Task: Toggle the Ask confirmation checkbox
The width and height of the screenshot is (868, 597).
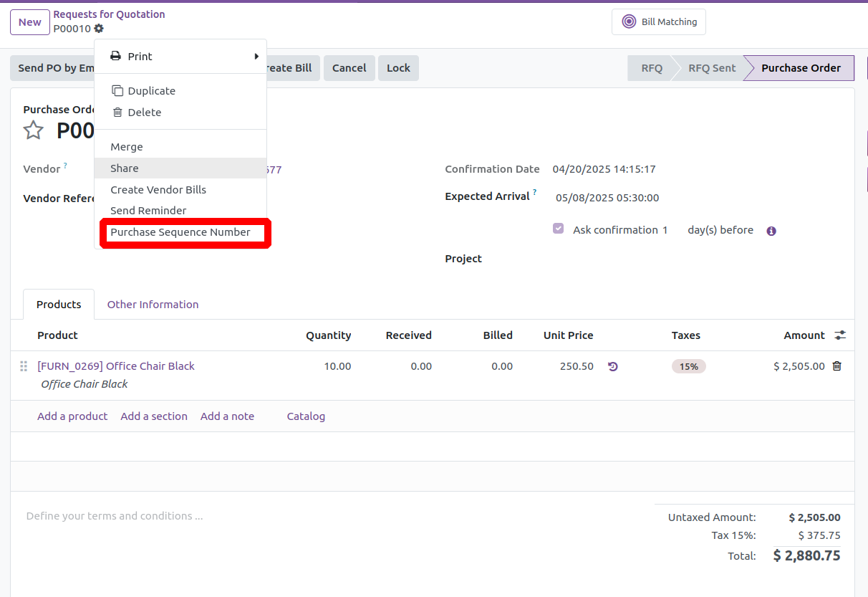Action: pos(558,229)
